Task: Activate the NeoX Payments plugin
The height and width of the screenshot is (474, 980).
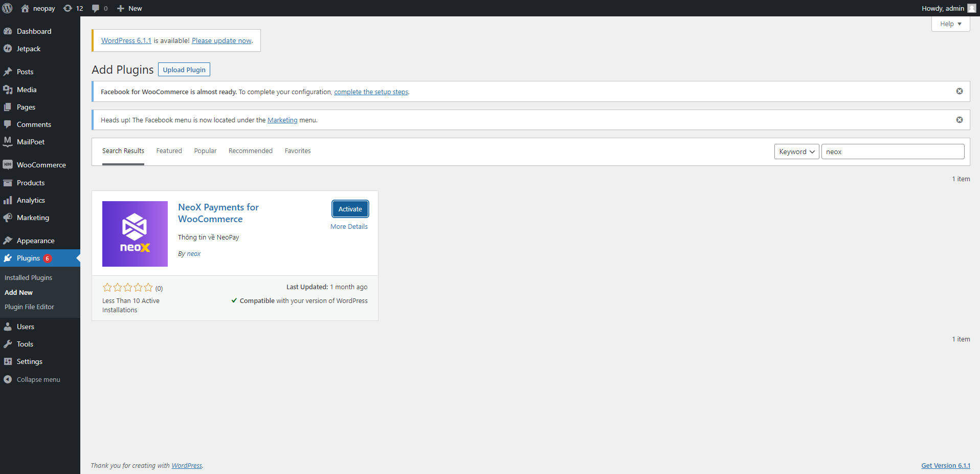Action: click(350, 209)
